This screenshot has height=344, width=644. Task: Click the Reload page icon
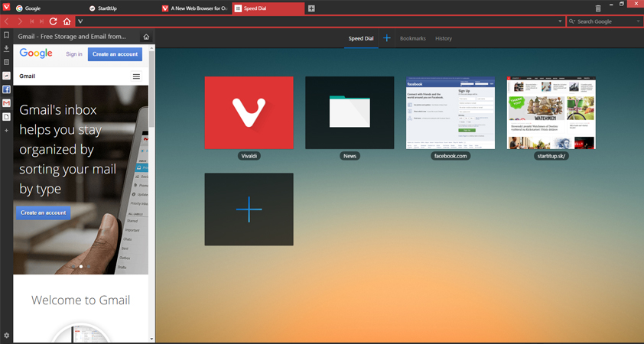point(54,21)
